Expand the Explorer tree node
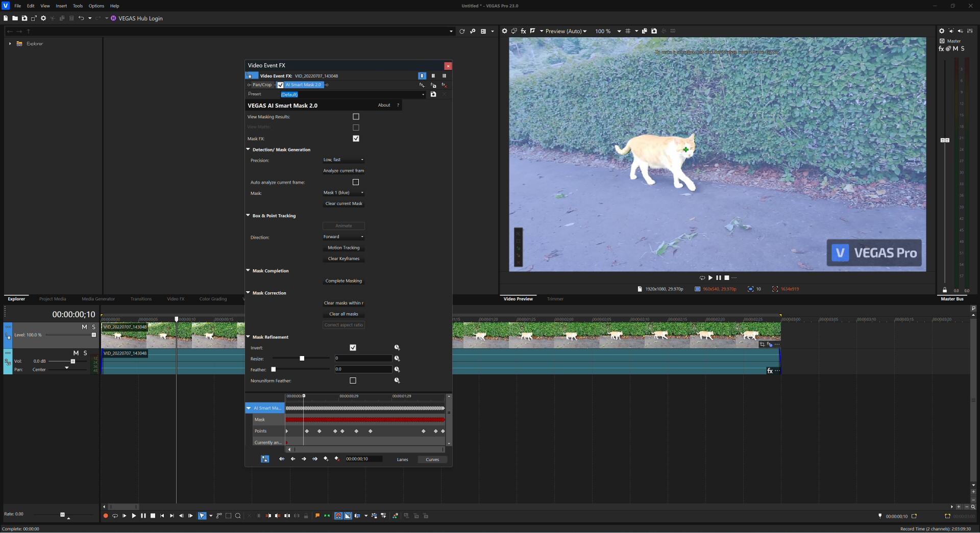980x533 pixels. coord(10,44)
